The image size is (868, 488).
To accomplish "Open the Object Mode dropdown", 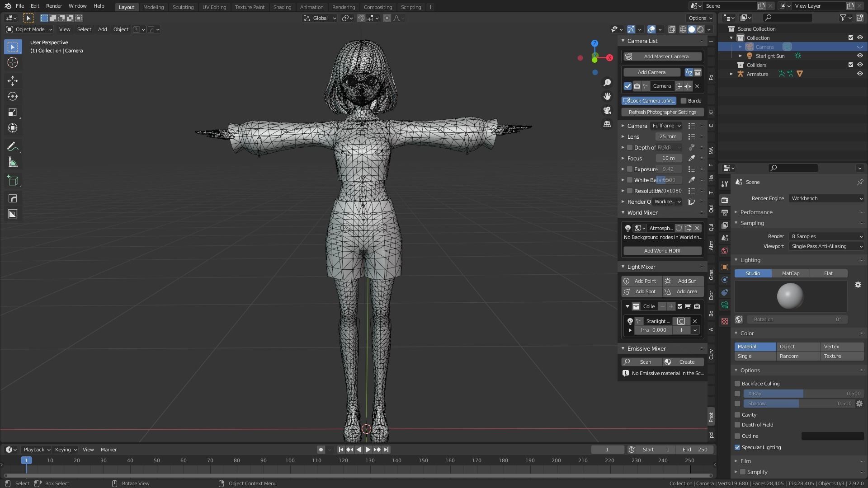I will [29, 29].
